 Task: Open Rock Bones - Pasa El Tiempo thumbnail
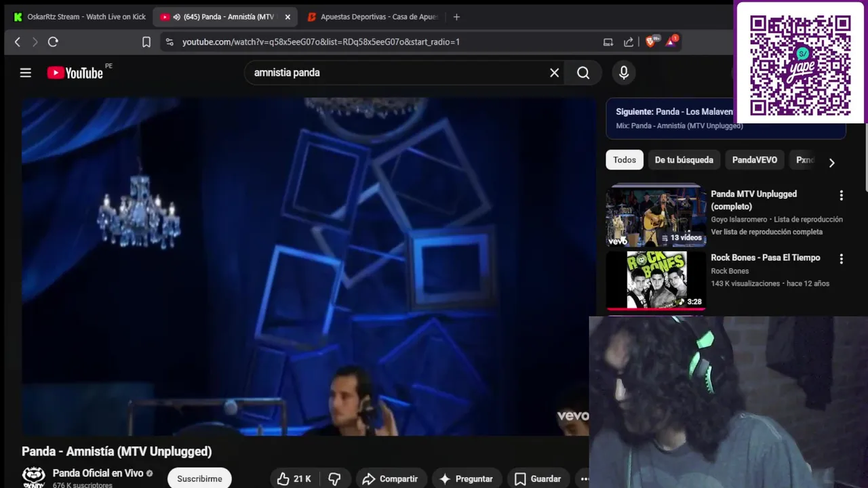pos(656,281)
